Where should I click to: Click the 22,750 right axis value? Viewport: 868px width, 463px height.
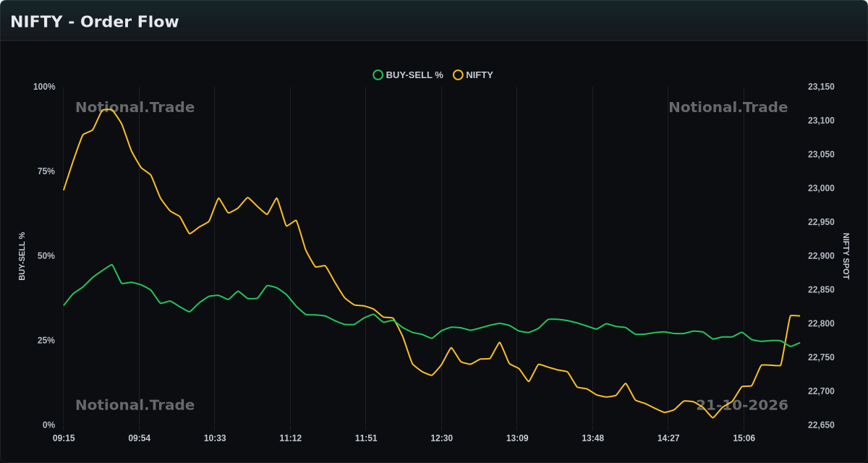click(821, 357)
